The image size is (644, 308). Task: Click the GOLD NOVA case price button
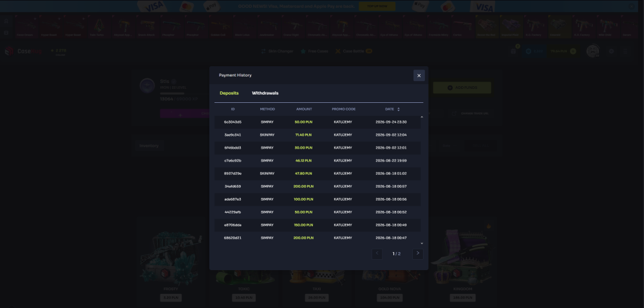tap(390, 298)
